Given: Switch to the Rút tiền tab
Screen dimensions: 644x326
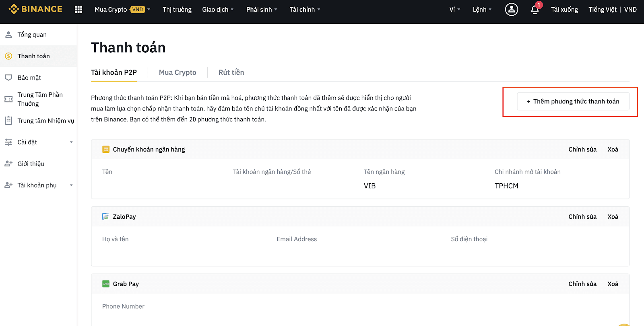Looking at the screenshot, I should [x=231, y=72].
